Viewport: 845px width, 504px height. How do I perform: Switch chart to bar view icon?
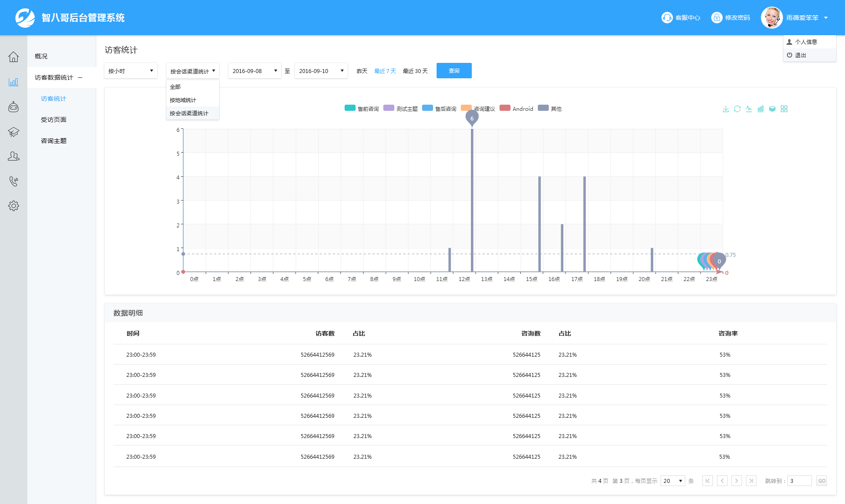[x=760, y=109]
